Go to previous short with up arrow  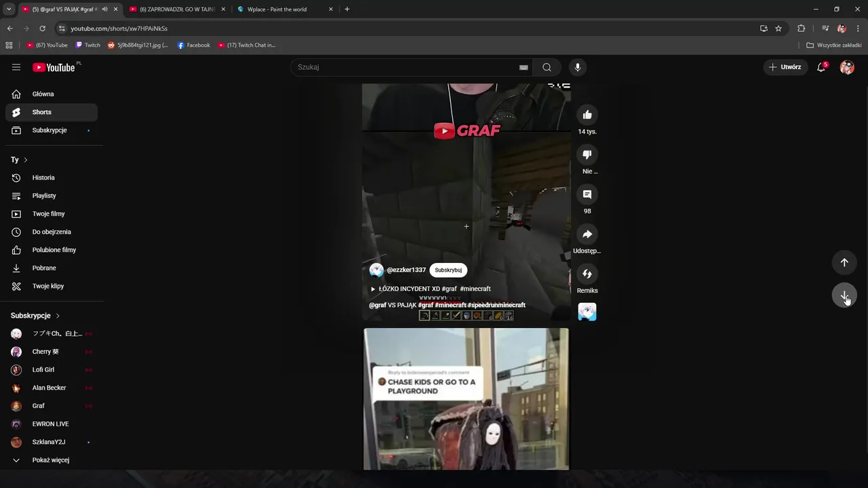844,262
